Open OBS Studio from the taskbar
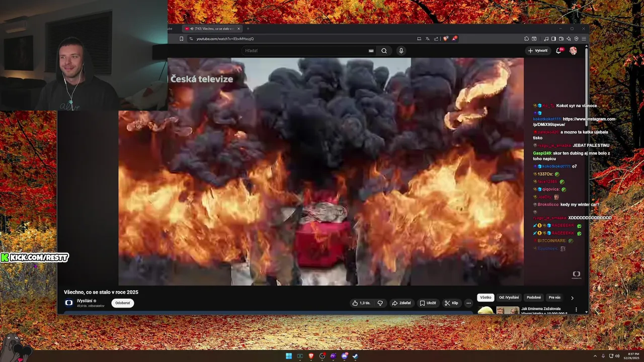Screen dimensions: 644x362 pos(322,356)
